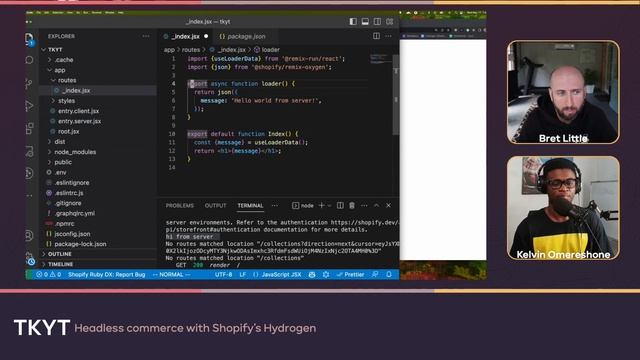
Task: Click the Prettier status bar item
Action: [350, 275]
